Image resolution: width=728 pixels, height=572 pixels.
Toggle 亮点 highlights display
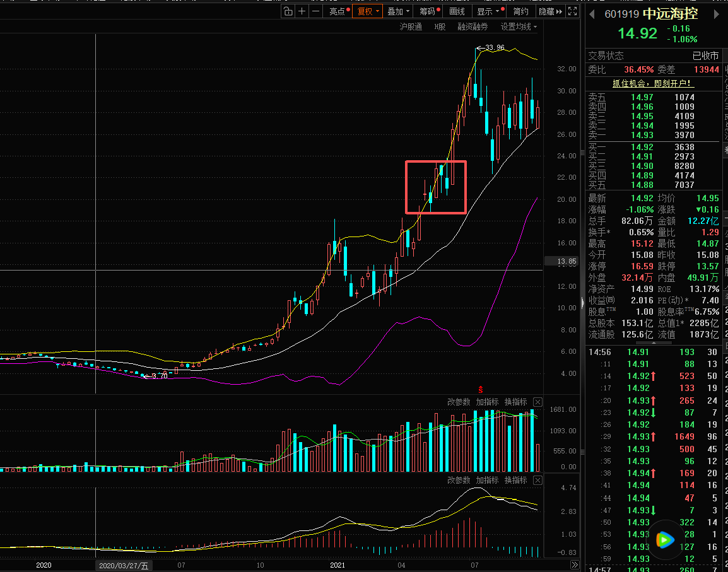[x=339, y=11]
